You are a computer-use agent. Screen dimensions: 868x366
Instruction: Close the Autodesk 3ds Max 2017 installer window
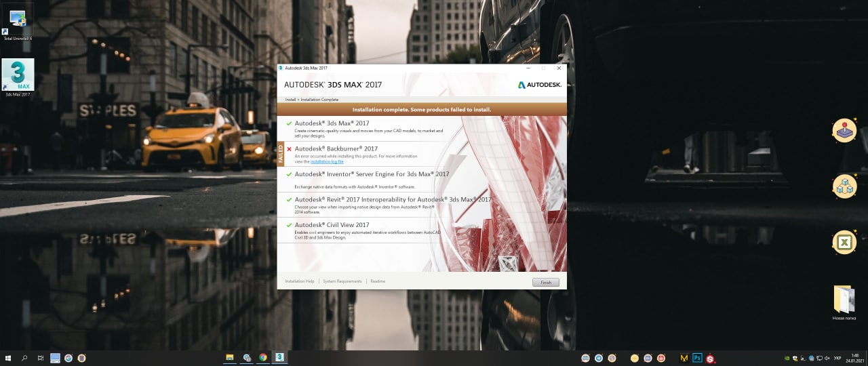pos(559,68)
